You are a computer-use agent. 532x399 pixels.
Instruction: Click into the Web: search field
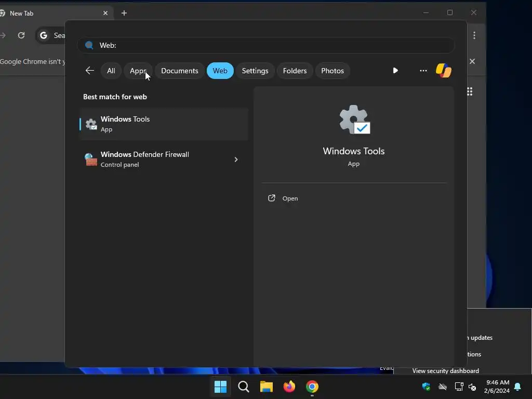(266, 45)
